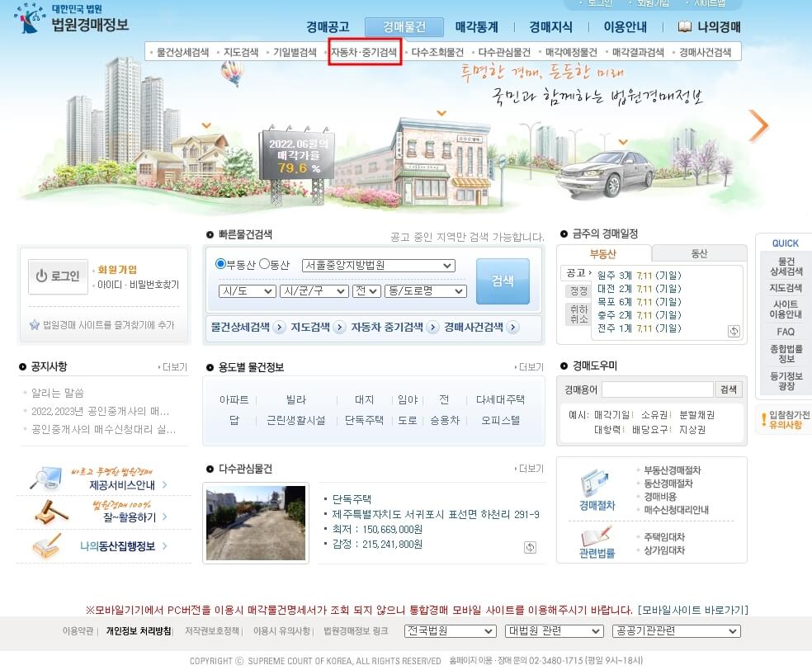Open the 시/군/구 dropdown
Screen dimensions: 812x670
point(314,291)
